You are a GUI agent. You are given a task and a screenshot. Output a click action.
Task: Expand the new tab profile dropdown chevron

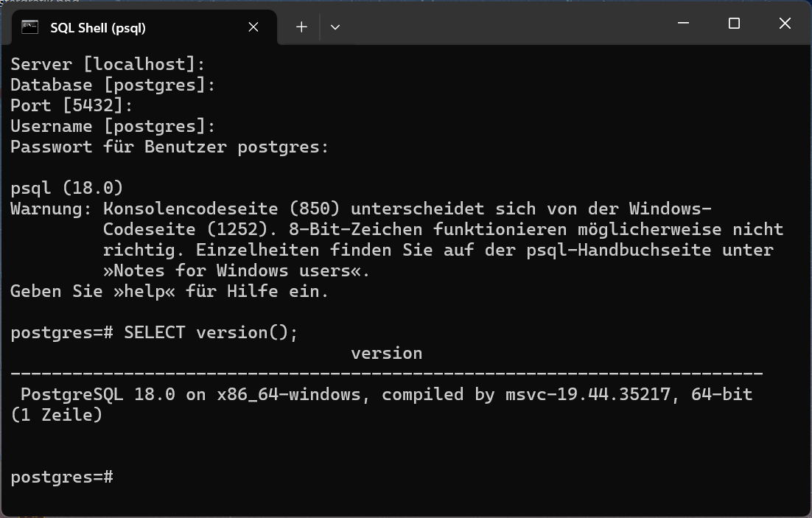click(335, 27)
